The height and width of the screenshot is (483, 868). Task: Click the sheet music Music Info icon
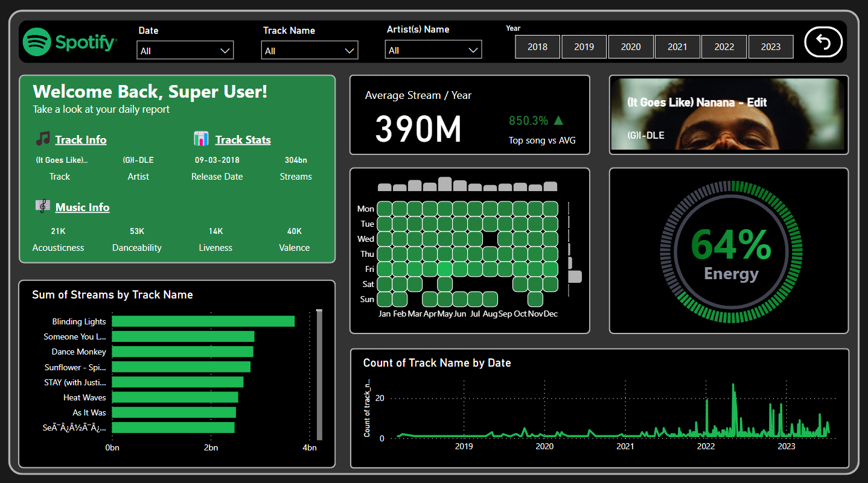tap(42, 206)
